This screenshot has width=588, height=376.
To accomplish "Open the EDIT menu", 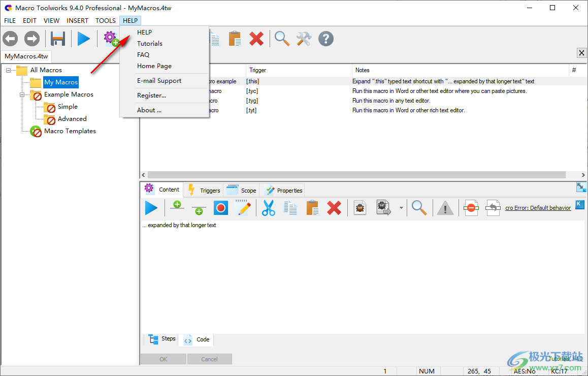I will [29, 21].
